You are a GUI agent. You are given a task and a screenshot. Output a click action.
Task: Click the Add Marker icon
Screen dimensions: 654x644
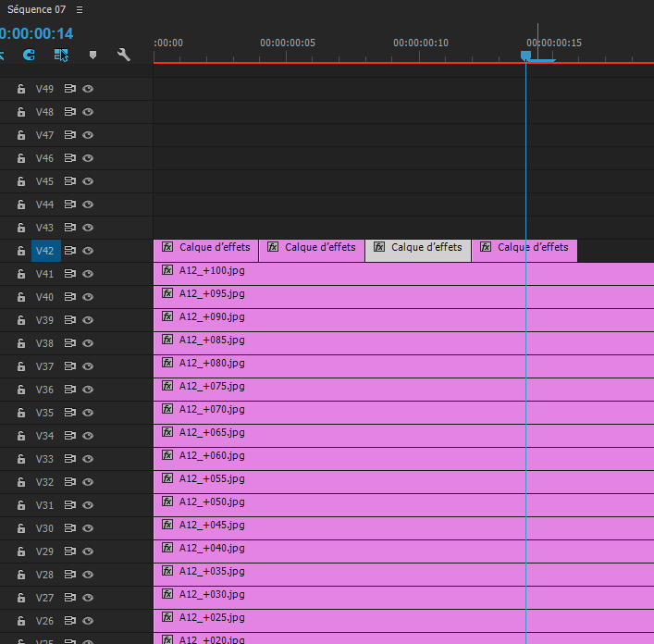(93, 56)
